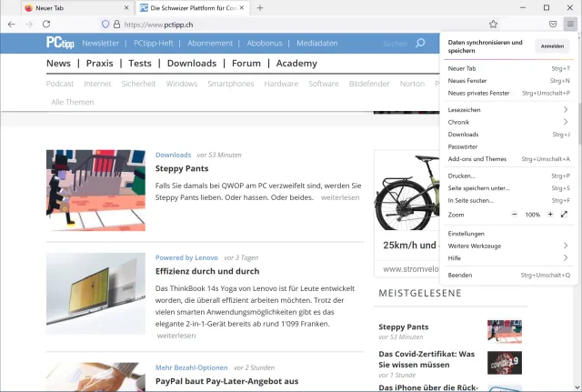Reset zoom by clicking 100%
The height and width of the screenshot is (392, 582).
coord(532,215)
